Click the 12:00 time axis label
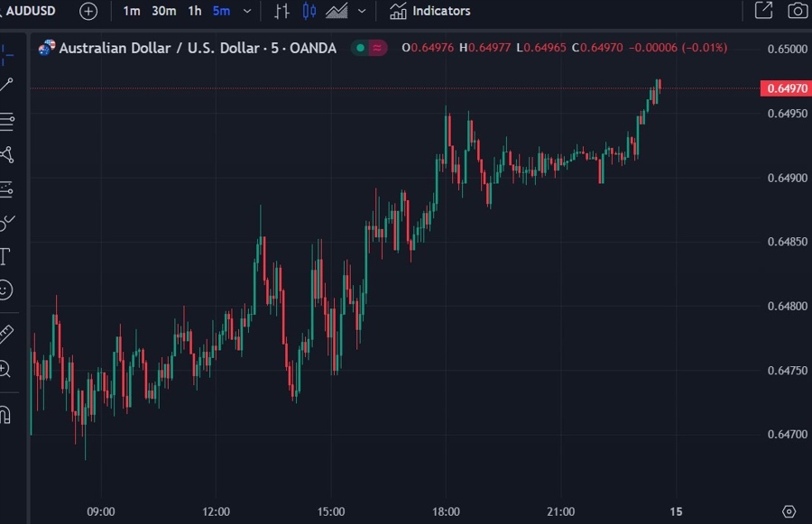The width and height of the screenshot is (812, 524). pos(216,511)
